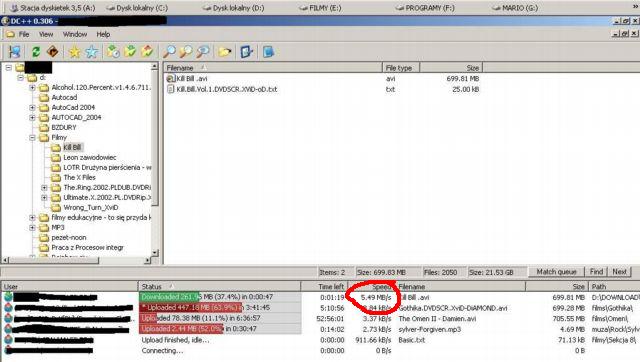Open the Notepad toolbar icon
640x362 pixels.
tap(268, 52)
